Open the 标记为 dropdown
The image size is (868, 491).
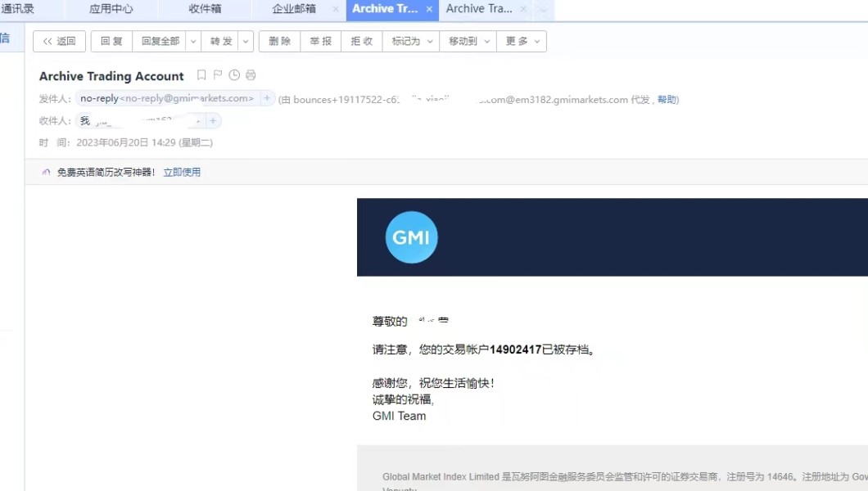pyautogui.click(x=411, y=42)
